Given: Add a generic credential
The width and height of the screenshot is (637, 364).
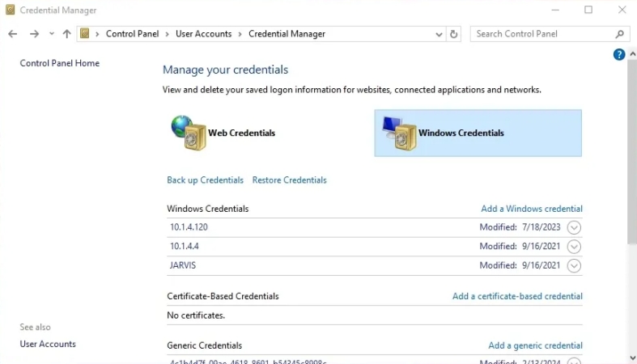Looking at the screenshot, I should (x=535, y=345).
